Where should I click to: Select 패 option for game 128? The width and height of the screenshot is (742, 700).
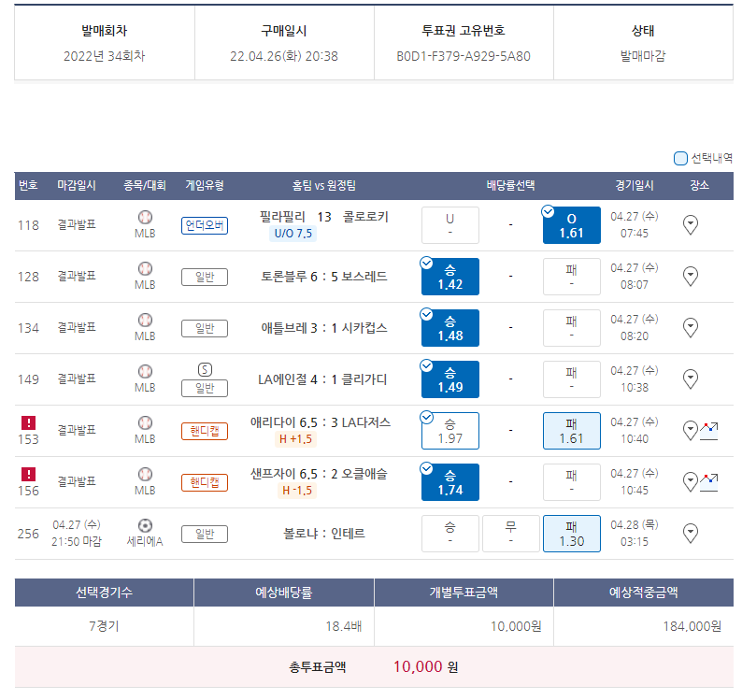click(x=572, y=277)
